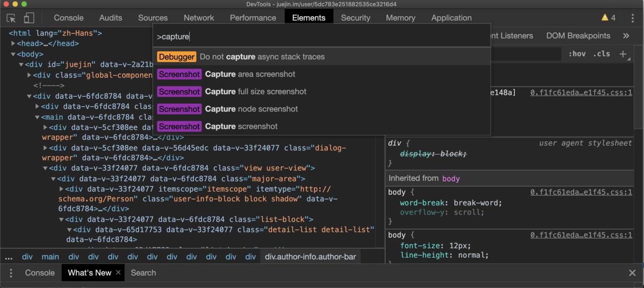Screen dimensions: 644x288
Task: Open the warnings counter icon showing 4
Action: [608, 18]
